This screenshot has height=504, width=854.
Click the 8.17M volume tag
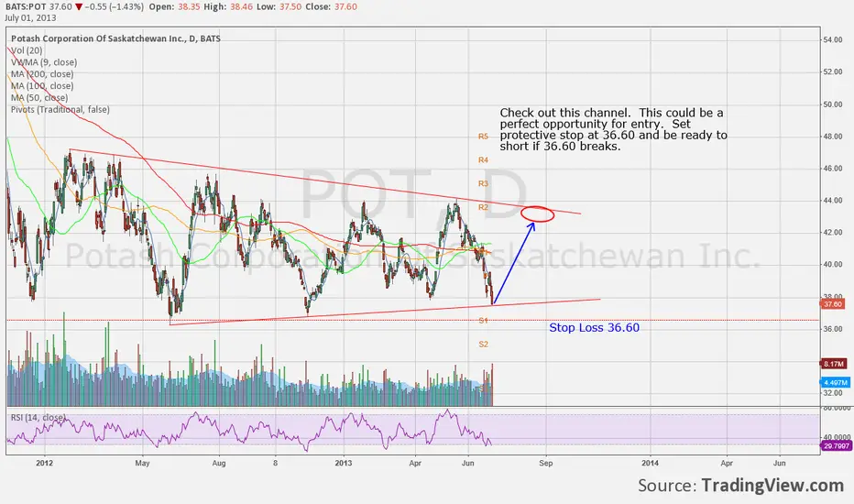tap(833, 364)
